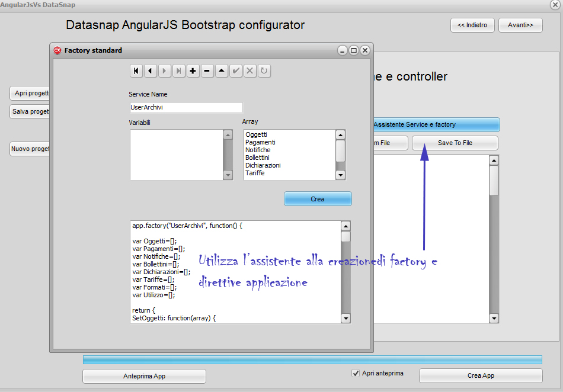Cancel edit with X navigator icon

[x=250, y=71]
